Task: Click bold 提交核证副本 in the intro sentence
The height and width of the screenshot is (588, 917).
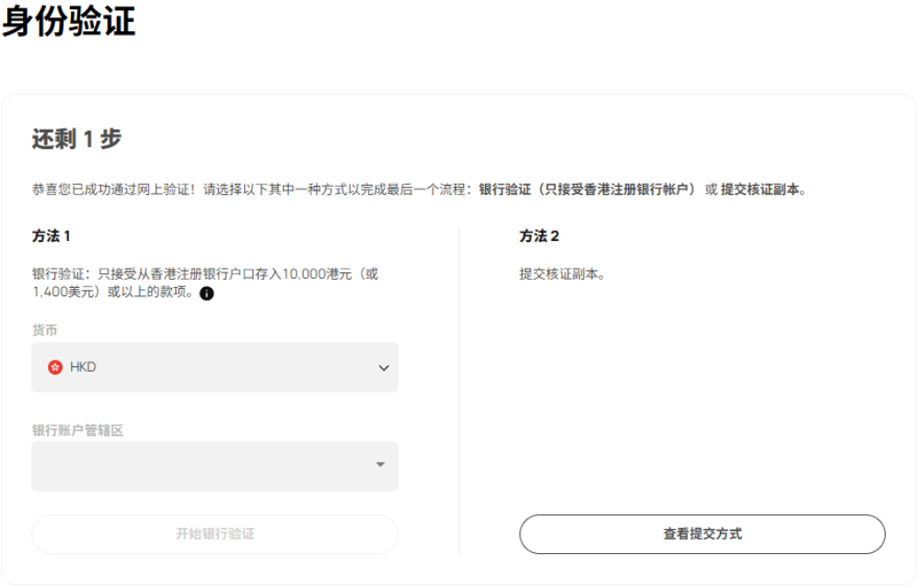Action: [763, 190]
